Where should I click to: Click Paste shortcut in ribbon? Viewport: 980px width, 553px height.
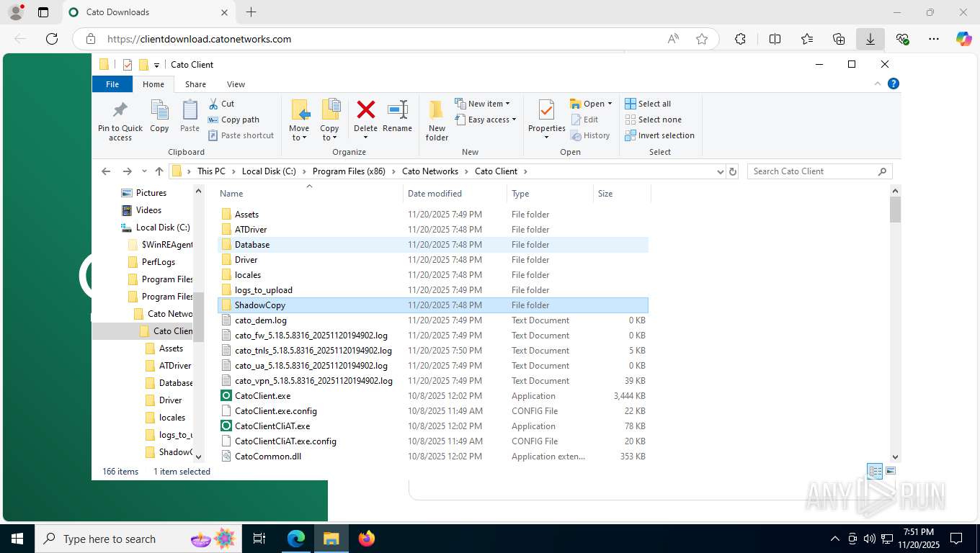(241, 135)
